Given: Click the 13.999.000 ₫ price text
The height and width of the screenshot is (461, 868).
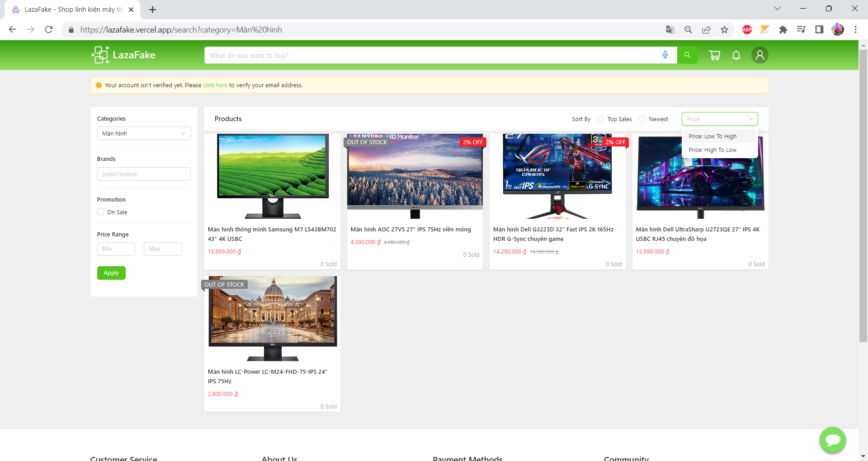Looking at the screenshot, I should pyautogui.click(x=224, y=252).
